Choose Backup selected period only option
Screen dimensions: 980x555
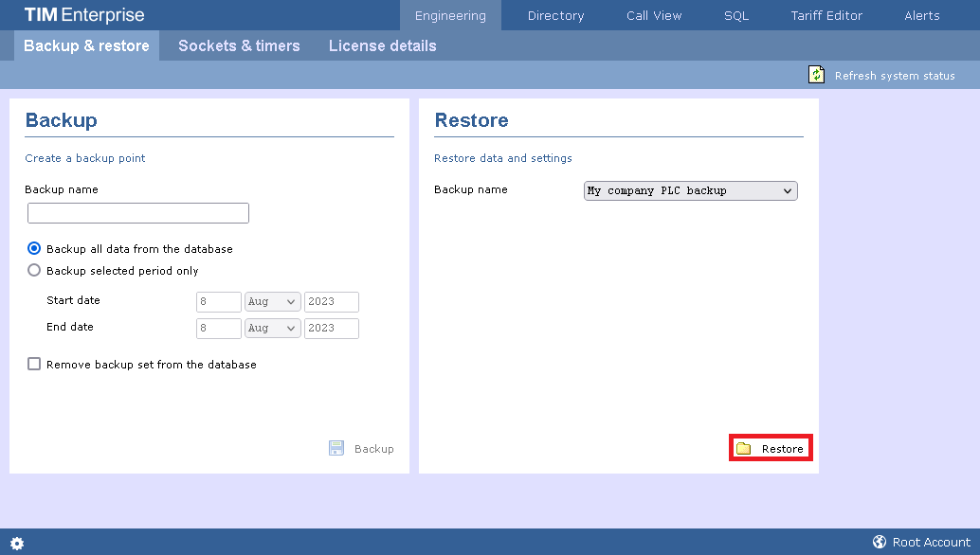pyautogui.click(x=35, y=270)
